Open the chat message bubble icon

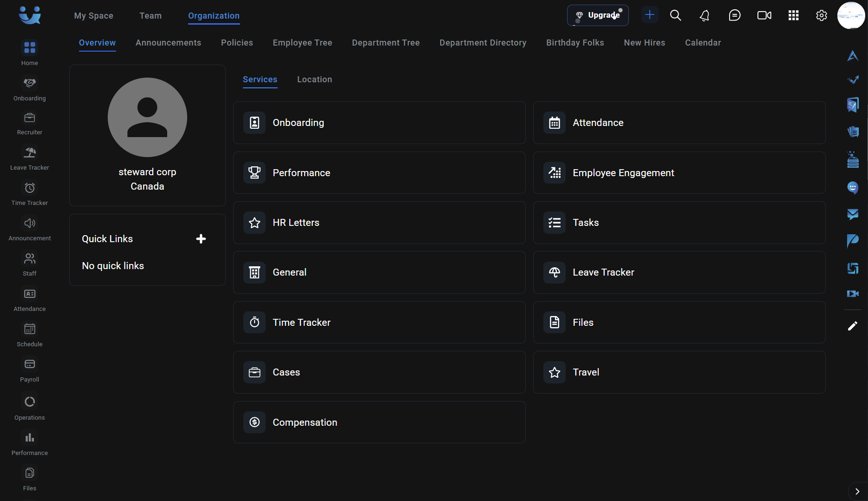(x=734, y=15)
